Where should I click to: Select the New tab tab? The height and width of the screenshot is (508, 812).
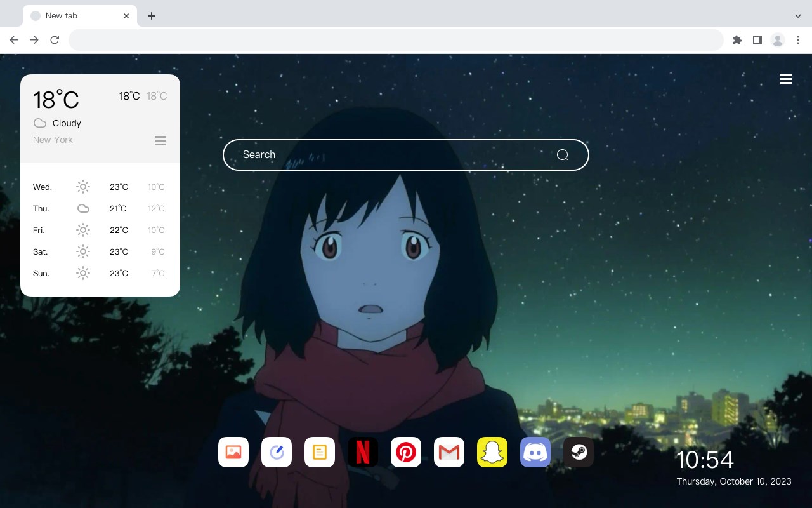(x=80, y=16)
